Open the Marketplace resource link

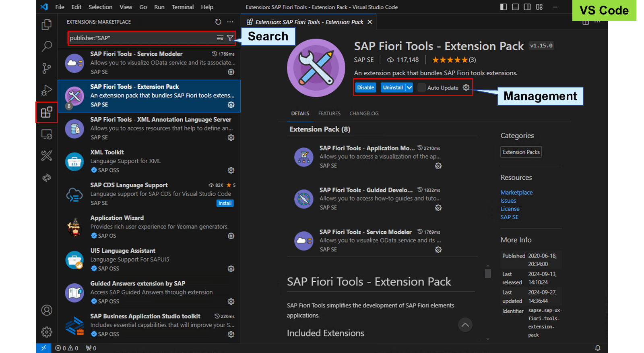[x=516, y=193]
